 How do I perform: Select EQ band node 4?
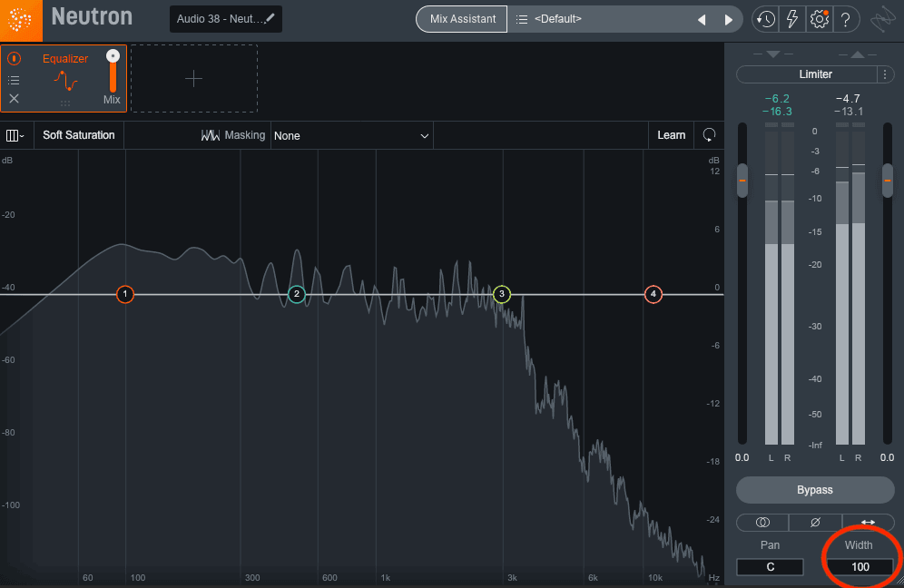(653, 294)
